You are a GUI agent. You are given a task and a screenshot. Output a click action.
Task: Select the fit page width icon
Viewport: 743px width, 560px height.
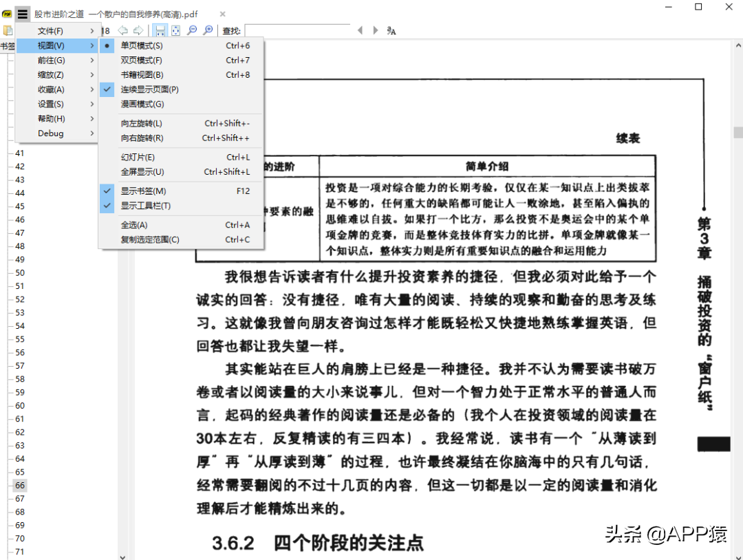pyautogui.click(x=160, y=30)
